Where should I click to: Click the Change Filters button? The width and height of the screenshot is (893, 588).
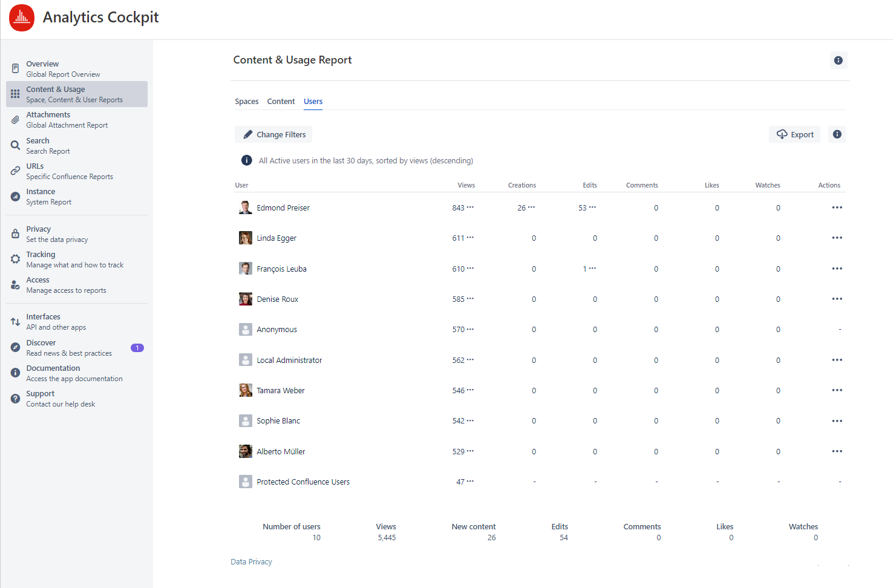tap(274, 134)
